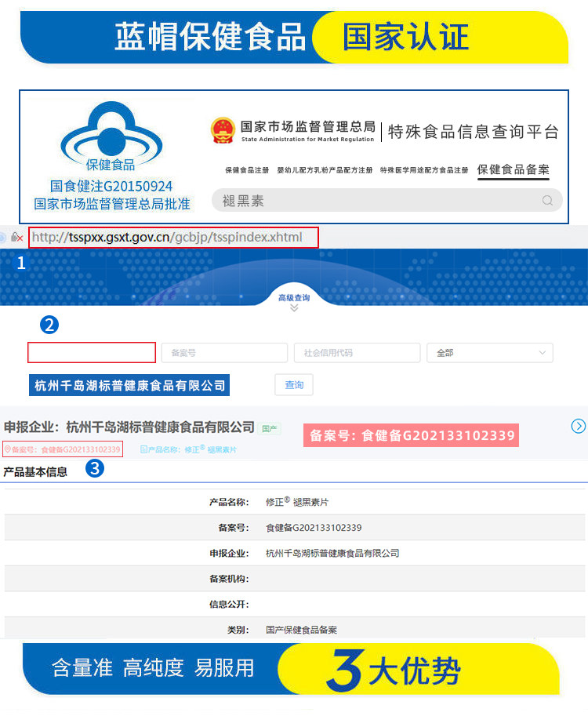The image size is (588, 716).
Task: Click the table value 修正 褪黑素片
Action: click(x=296, y=502)
